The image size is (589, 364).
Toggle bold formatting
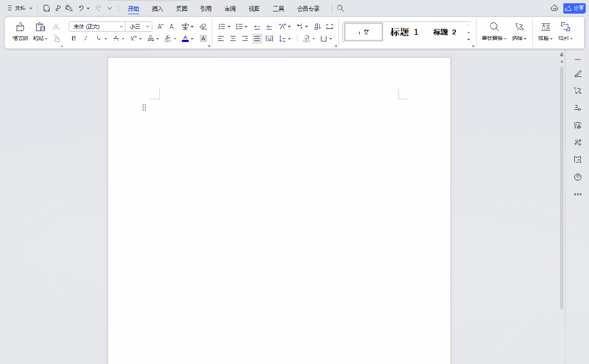coord(74,38)
